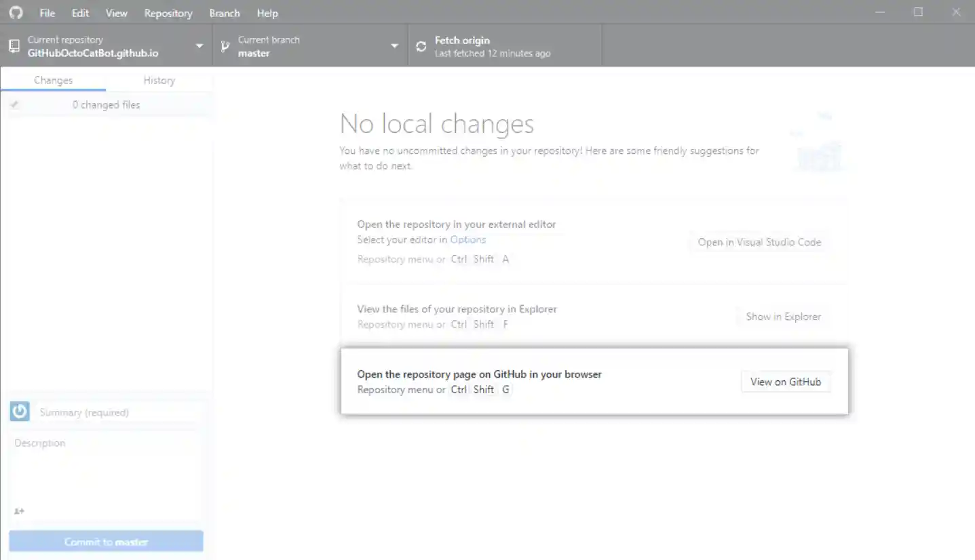Click the current repository icon
Viewport: 975px width, 560px height.
(14, 46)
